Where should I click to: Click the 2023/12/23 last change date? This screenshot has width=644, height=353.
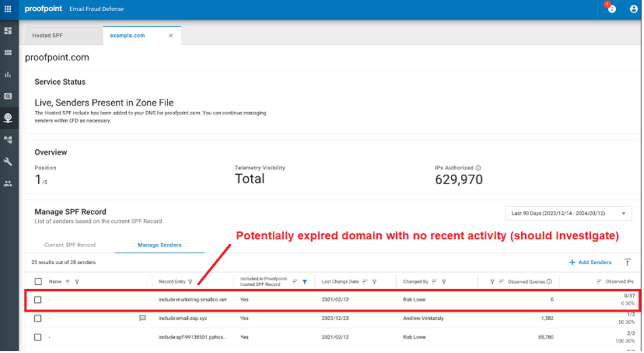pyautogui.click(x=334, y=318)
